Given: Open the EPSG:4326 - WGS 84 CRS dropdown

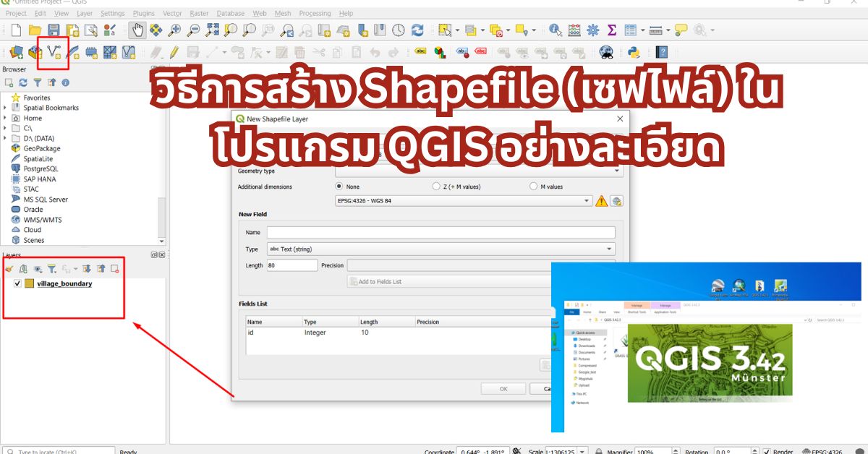Looking at the screenshot, I should (464, 202).
